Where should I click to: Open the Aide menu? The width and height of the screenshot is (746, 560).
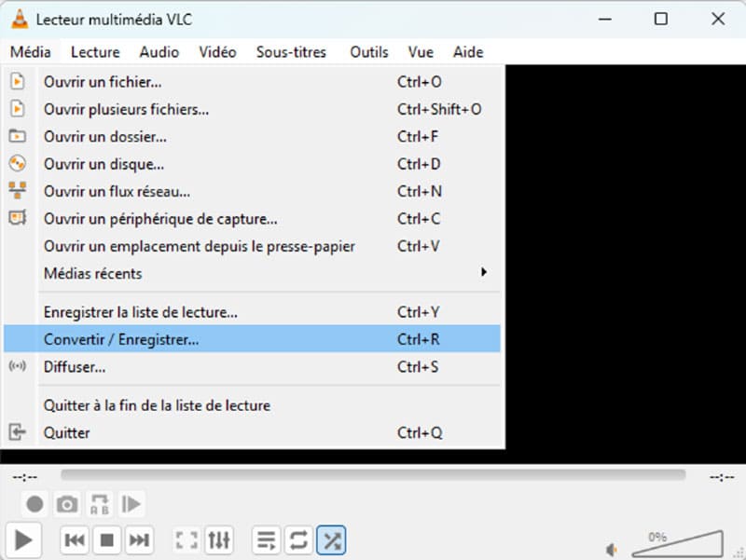click(x=468, y=51)
